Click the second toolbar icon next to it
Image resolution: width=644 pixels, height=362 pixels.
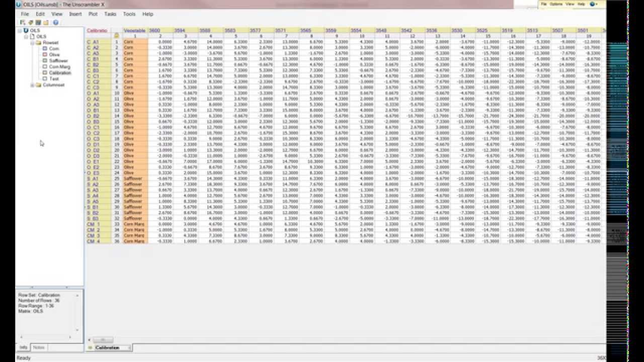31,23
